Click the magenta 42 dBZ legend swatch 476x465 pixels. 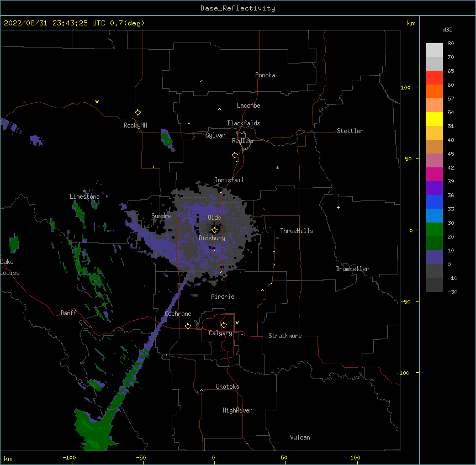pos(434,174)
